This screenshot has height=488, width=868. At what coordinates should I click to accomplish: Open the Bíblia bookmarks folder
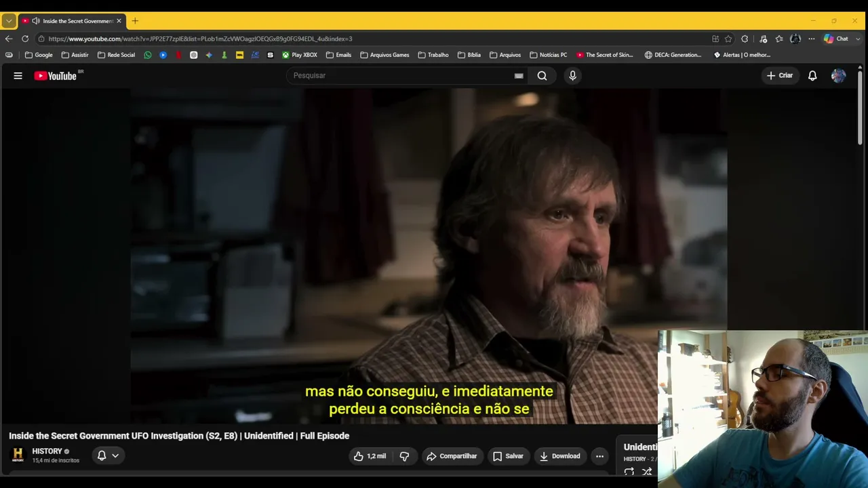coord(469,55)
